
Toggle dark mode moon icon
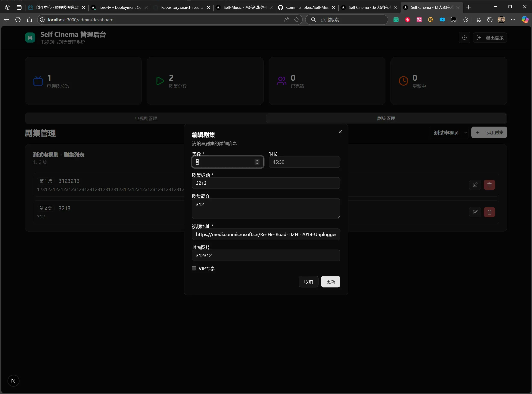(464, 38)
